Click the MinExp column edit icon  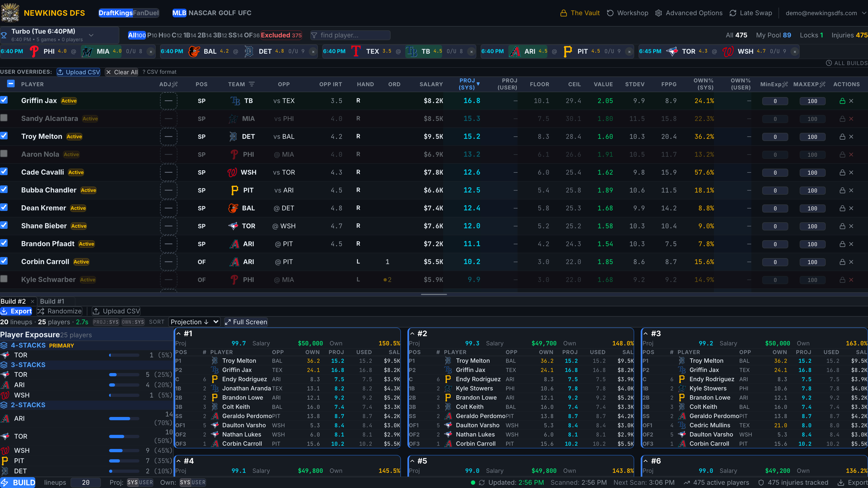pyautogui.click(x=785, y=84)
